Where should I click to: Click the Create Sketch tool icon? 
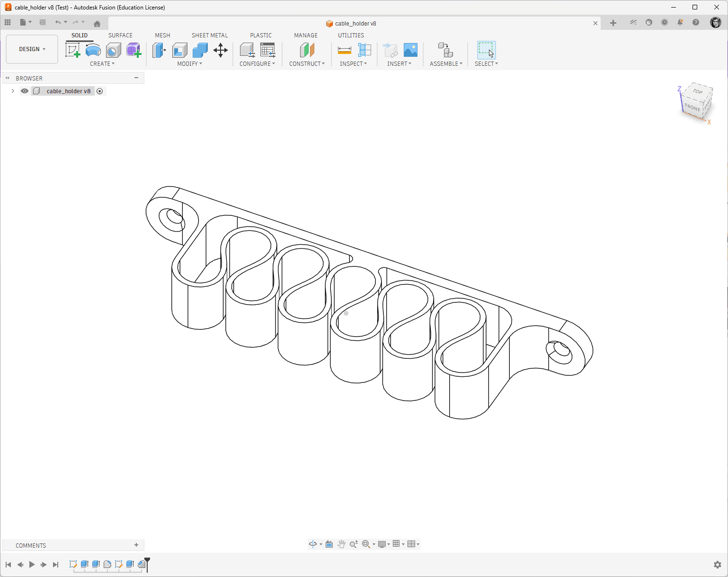tap(72, 50)
